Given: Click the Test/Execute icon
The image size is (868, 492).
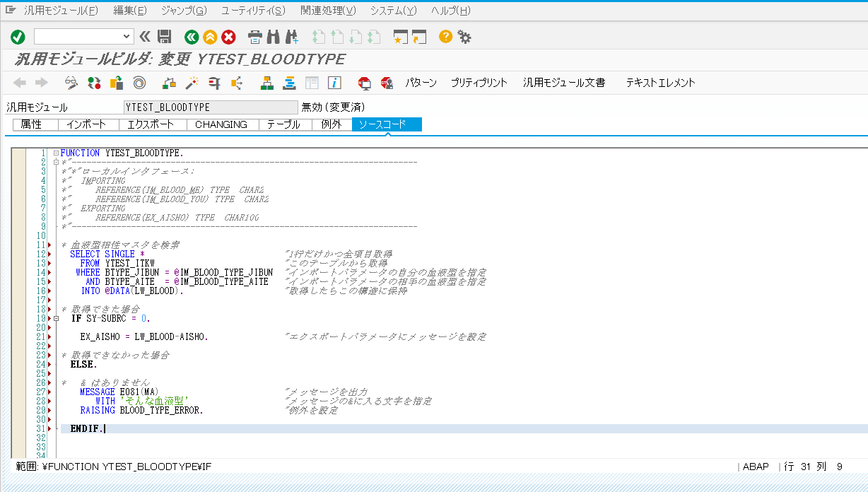Looking at the screenshot, I should [x=214, y=83].
